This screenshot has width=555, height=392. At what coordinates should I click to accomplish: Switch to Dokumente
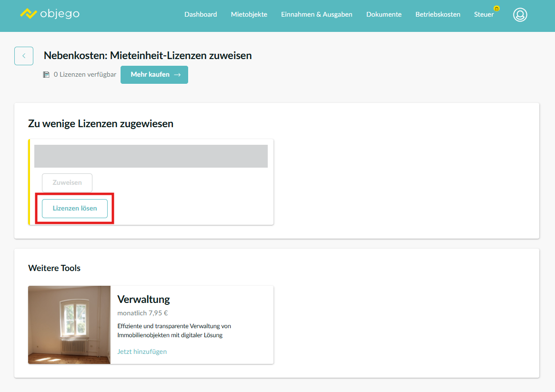click(383, 14)
